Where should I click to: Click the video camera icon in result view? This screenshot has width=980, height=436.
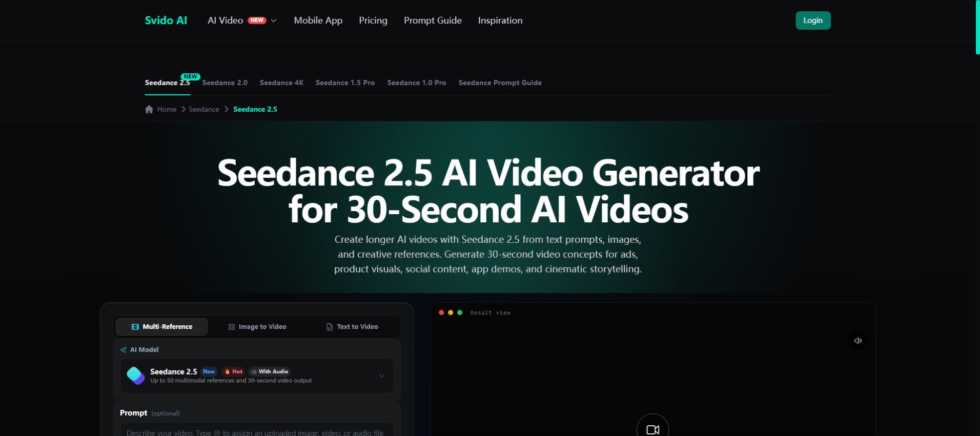[x=653, y=429]
